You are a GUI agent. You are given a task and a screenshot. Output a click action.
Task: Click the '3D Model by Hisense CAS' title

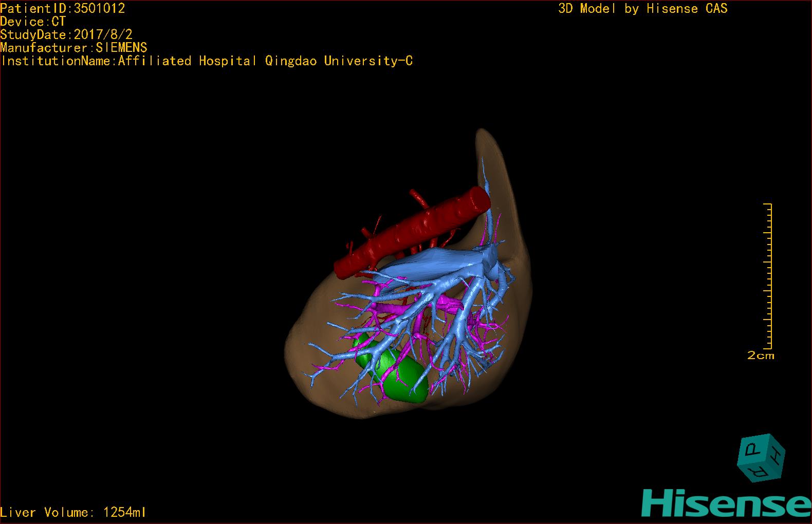pos(643,9)
